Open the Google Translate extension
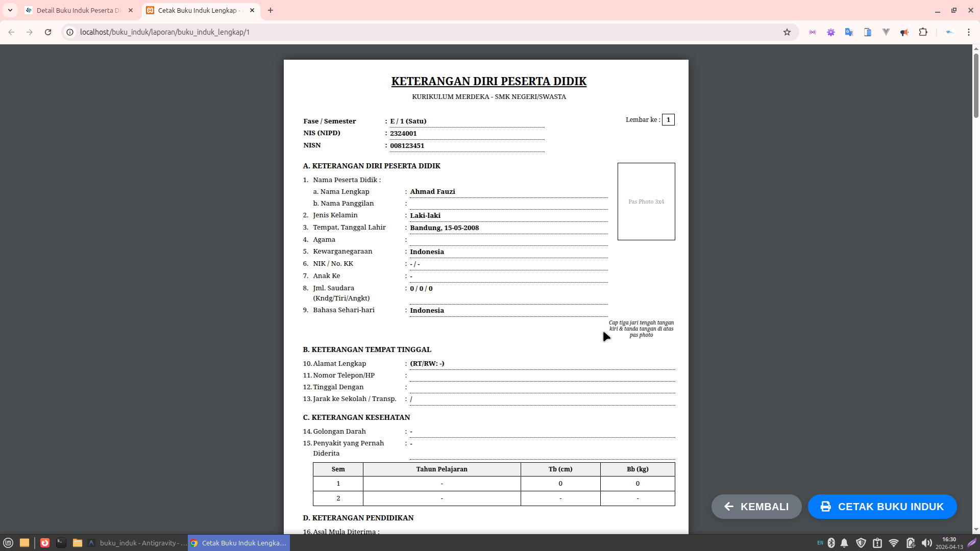Image resolution: width=980 pixels, height=551 pixels. click(x=849, y=32)
